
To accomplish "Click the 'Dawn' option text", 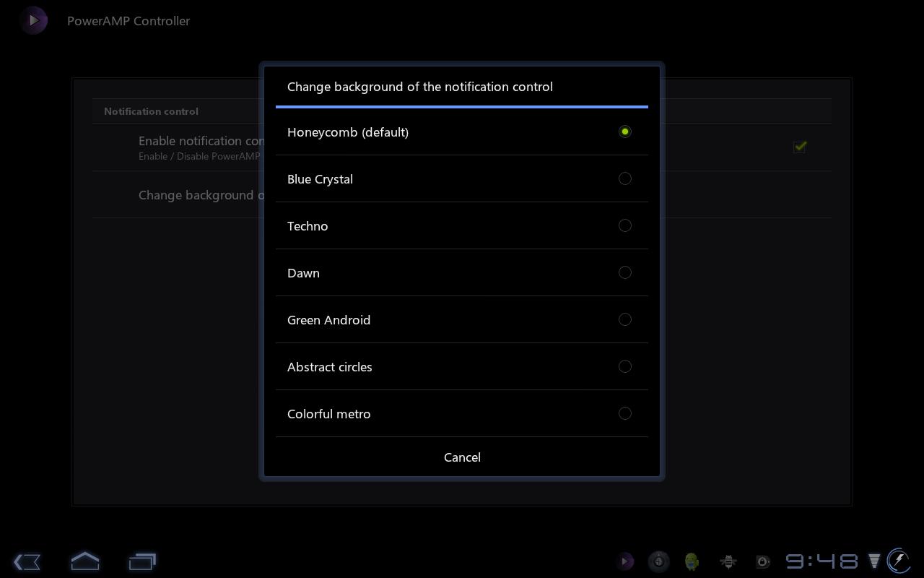I will pos(303,273).
